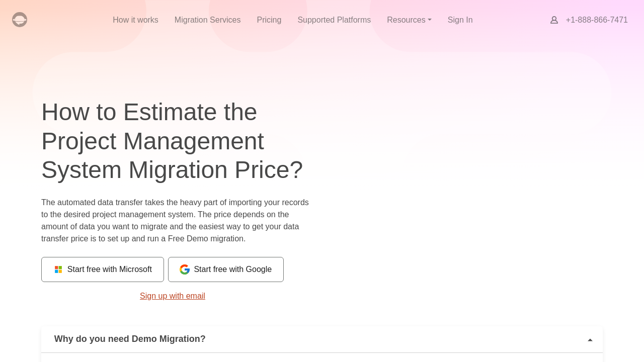Click the 'How to Estimate' page headline
This screenshot has width=644, height=362.
tap(172, 141)
